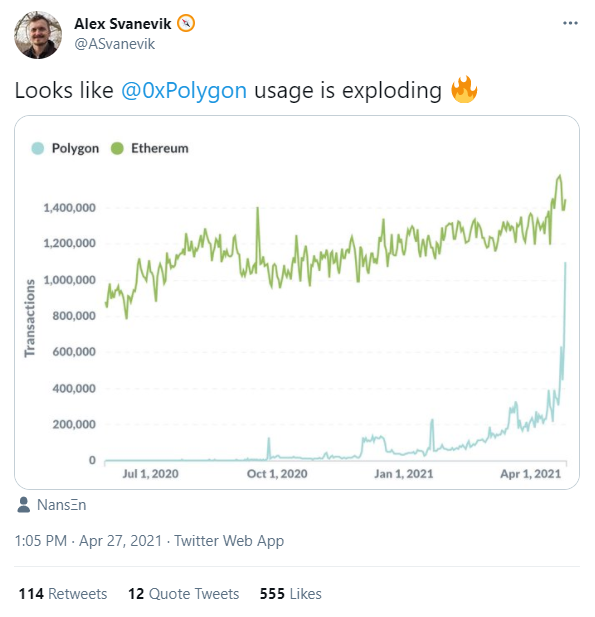This screenshot has width=595, height=617.
Task: Open the three-dot more options menu
Action: (570, 23)
